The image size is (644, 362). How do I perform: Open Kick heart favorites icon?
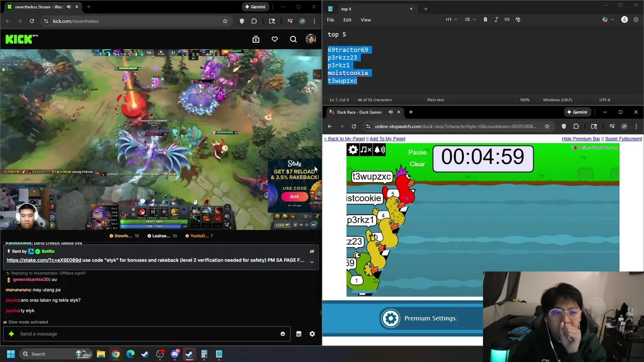point(275,39)
